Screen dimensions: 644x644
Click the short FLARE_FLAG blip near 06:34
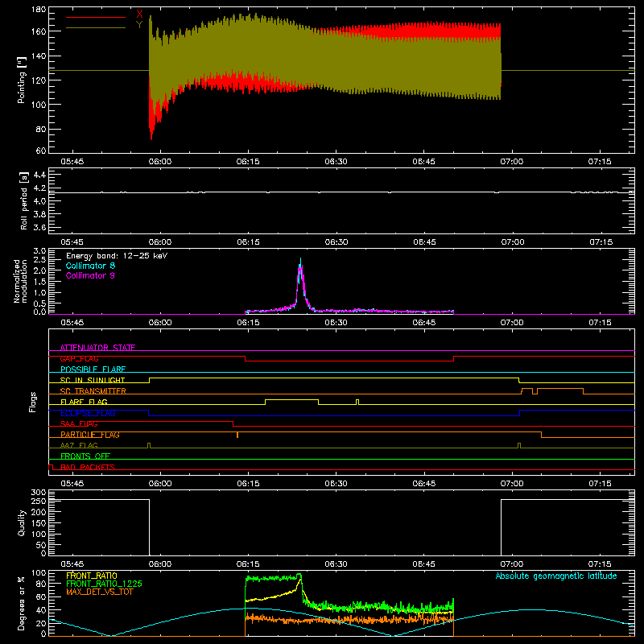point(357,402)
